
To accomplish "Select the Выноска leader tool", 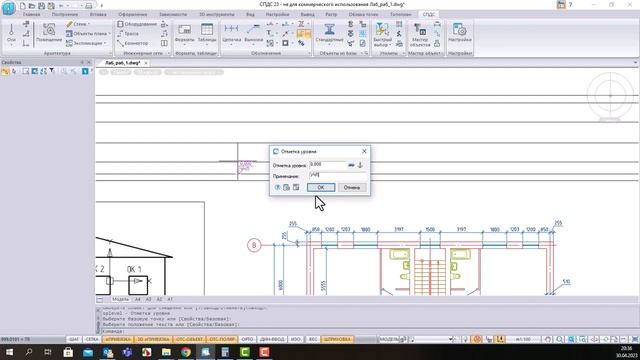I will pos(253,33).
